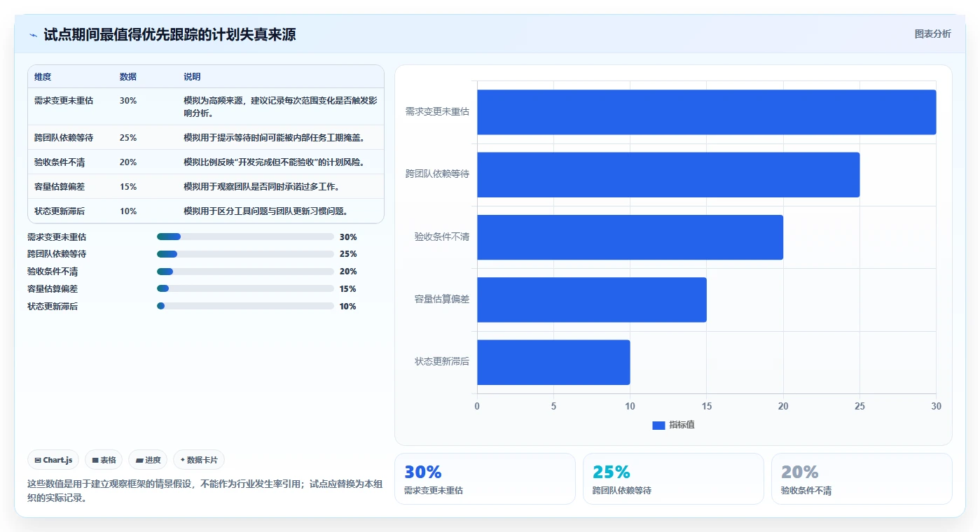Click the 验收条件不清 chart axis label
This screenshot has height=532, width=980.
point(441,237)
